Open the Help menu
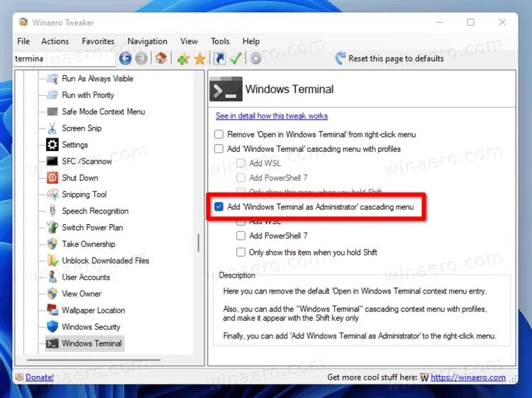The width and height of the screenshot is (532, 398). (x=251, y=41)
